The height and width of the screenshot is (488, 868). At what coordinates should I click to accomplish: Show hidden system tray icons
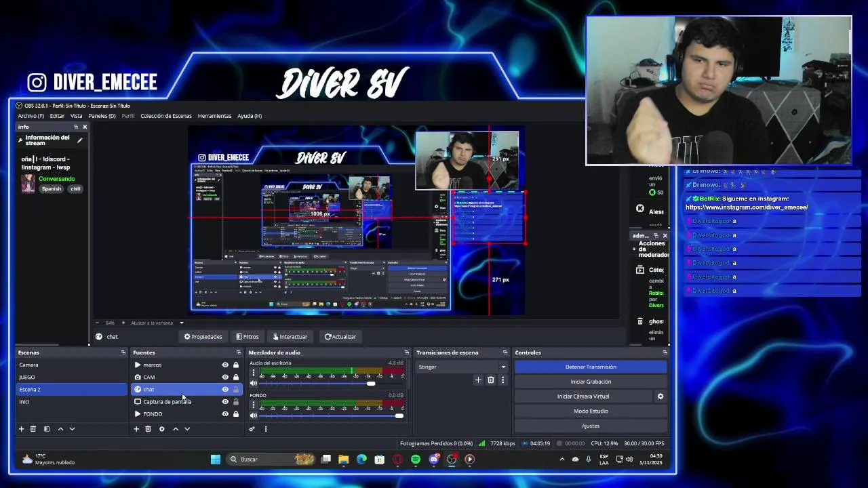[561, 460]
